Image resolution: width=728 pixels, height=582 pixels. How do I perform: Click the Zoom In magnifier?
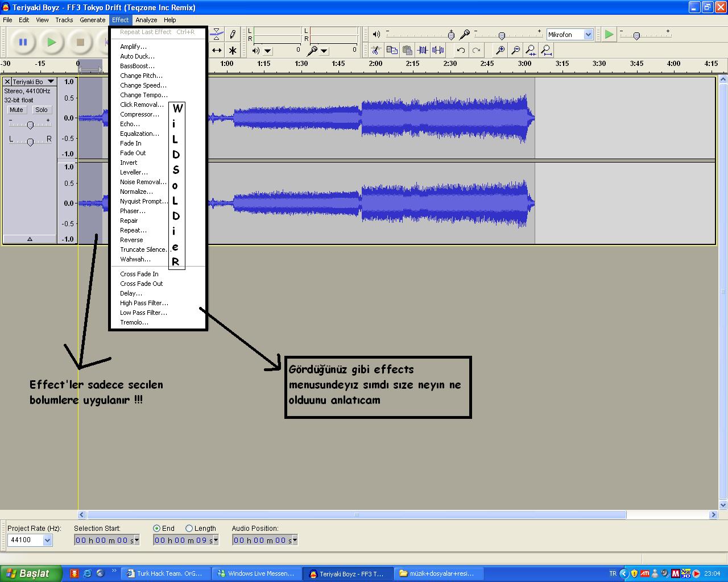point(500,50)
